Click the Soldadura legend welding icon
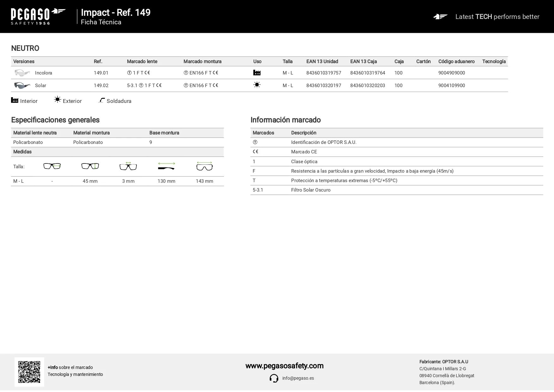Screen dimensions: 554x392 [101, 100]
